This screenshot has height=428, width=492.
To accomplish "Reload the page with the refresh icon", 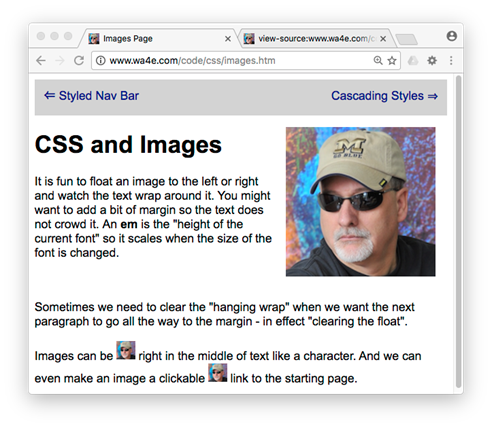I will pyautogui.click(x=79, y=61).
